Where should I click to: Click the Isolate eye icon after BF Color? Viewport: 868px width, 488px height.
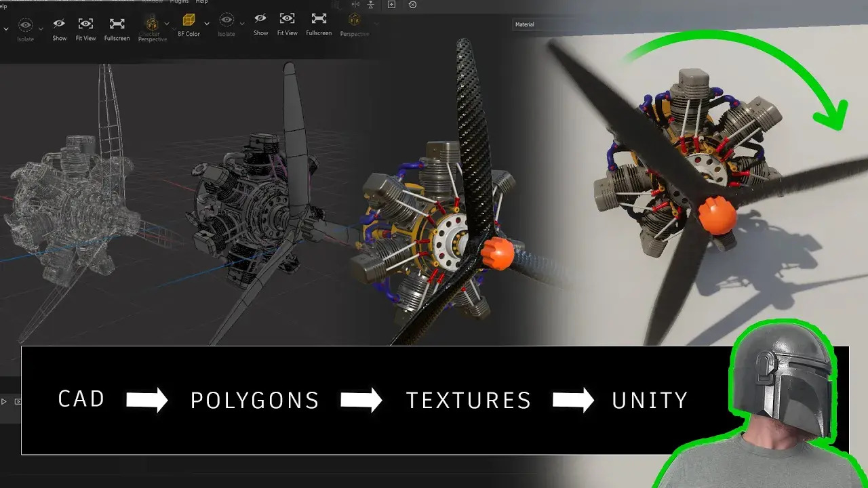coord(226,20)
